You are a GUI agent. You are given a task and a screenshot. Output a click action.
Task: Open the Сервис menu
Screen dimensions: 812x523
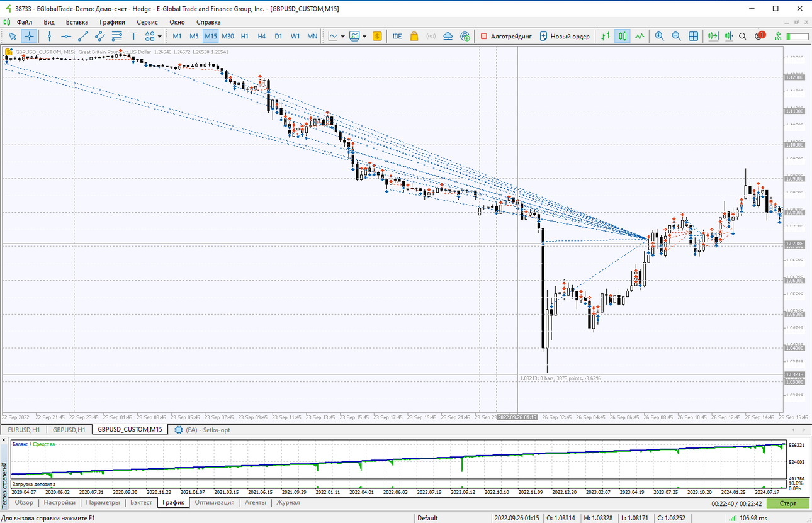pyautogui.click(x=147, y=21)
